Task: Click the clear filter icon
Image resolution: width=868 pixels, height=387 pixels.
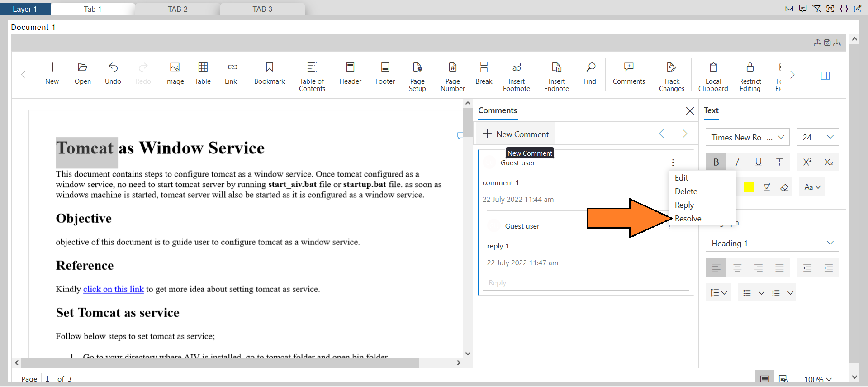Action: click(x=816, y=9)
